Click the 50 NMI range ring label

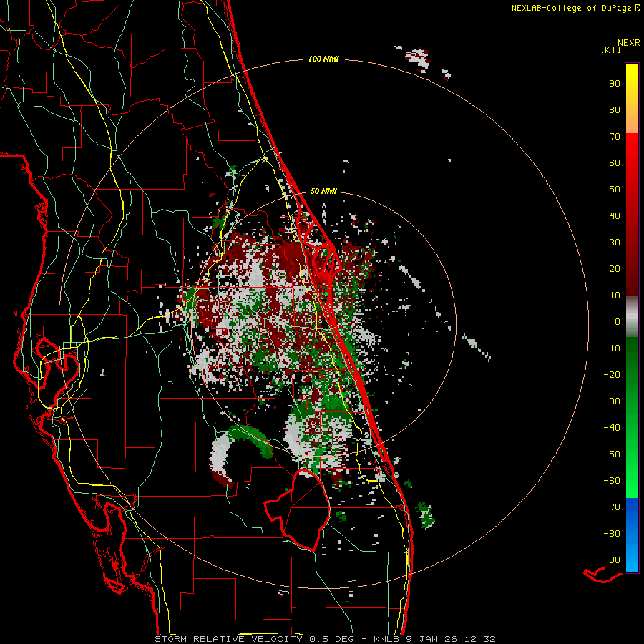pos(323,191)
